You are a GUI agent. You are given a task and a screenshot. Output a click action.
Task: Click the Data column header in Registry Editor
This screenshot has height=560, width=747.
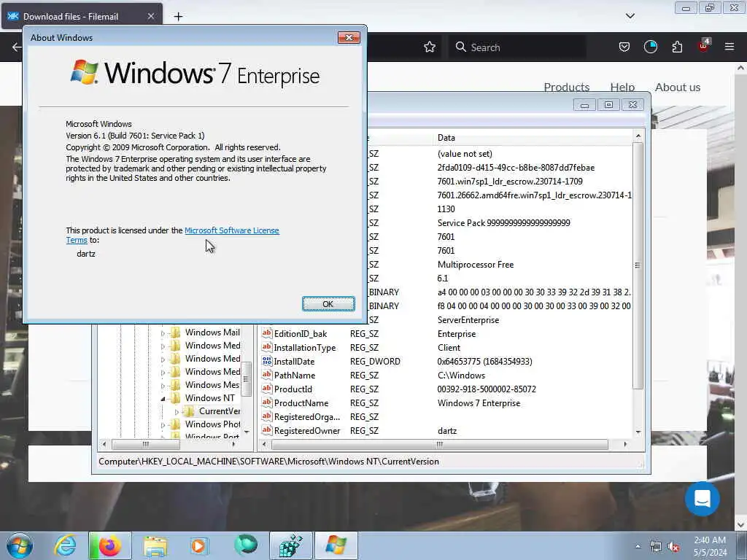point(533,138)
